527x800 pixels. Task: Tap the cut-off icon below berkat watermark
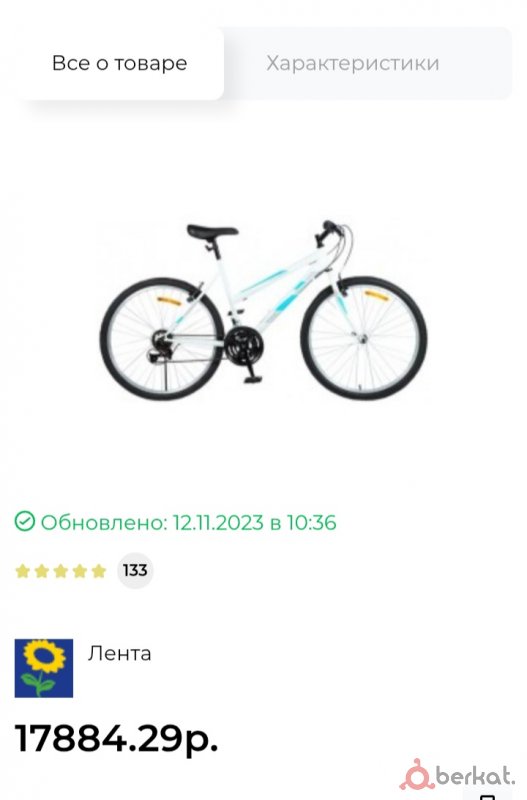click(x=487, y=795)
